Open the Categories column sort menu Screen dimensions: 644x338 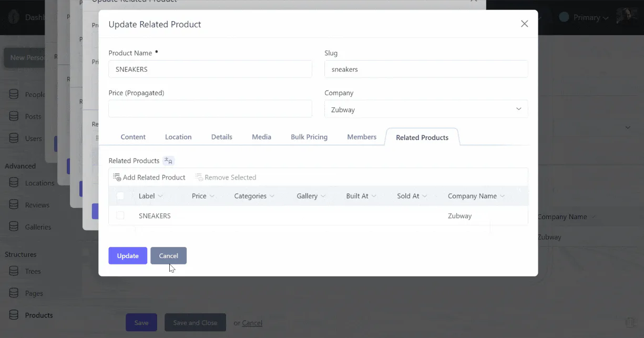272,196
